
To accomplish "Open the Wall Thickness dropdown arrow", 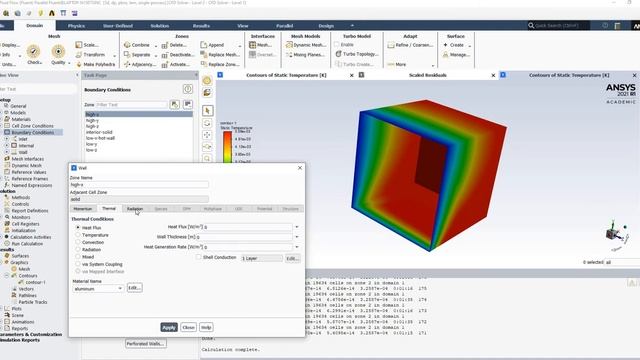I will [x=297, y=237].
